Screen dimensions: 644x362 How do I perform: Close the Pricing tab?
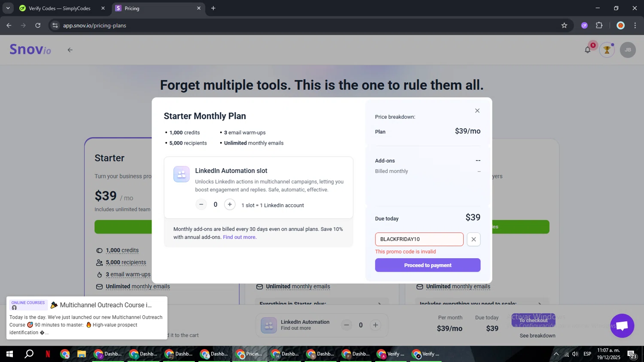pos(198,8)
